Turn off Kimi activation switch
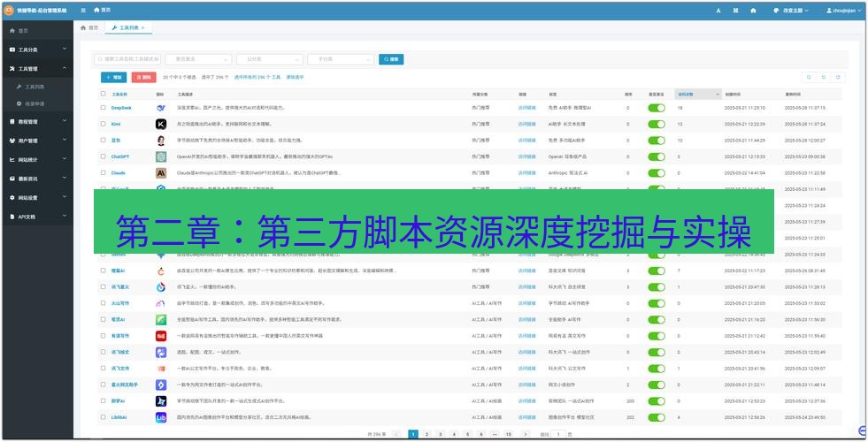Screen dimensions: 868x442 [x=657, y=124]
